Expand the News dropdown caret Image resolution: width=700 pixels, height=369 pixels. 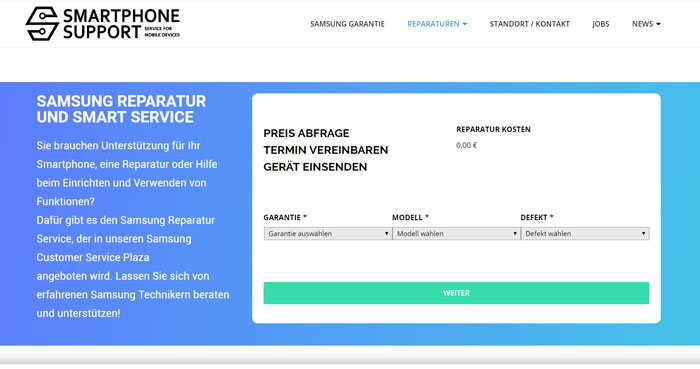point(658,24)
